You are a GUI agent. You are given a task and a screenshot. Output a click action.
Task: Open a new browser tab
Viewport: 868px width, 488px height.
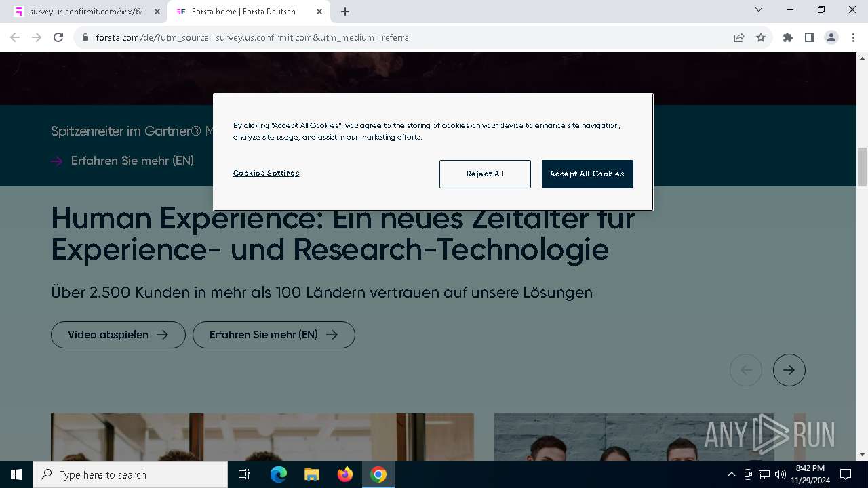click(x=345, y=12)
